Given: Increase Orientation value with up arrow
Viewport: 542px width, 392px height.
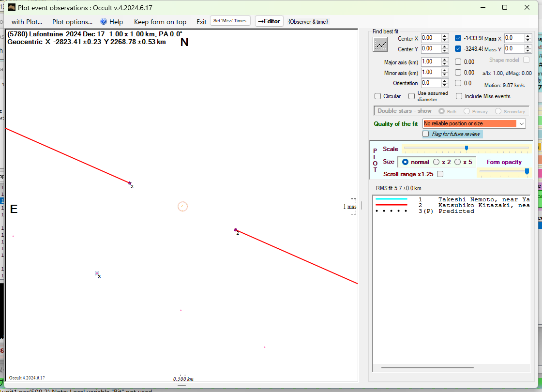Looking at the screenshot, I should tap(444, 81).
